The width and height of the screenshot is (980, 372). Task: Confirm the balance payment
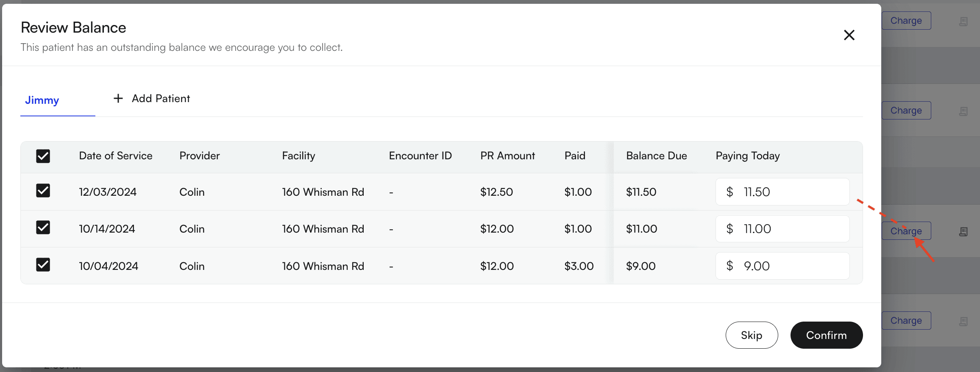click(x=826, y=335)
